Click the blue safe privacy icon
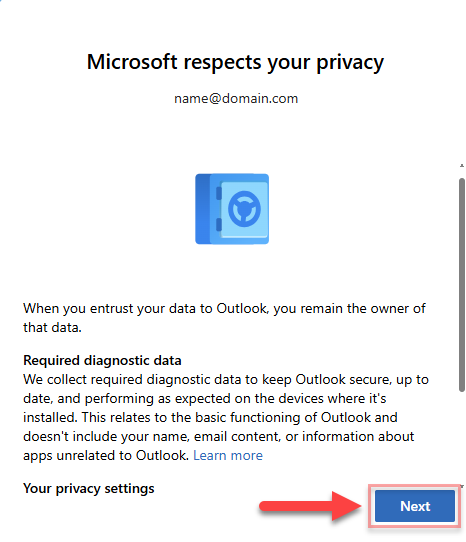This screenshot has height=542, width=466. coord(232,209)
